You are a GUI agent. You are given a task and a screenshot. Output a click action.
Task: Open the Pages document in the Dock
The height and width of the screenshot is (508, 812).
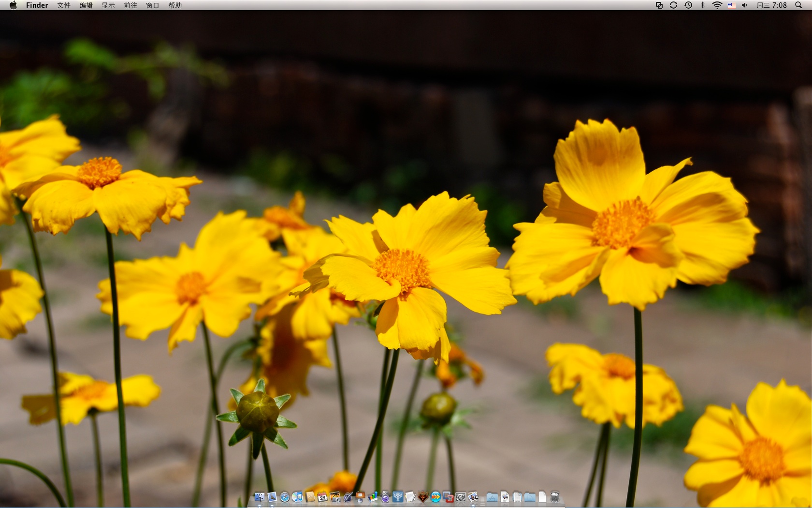pyautogui.click(x=517, y=497)
